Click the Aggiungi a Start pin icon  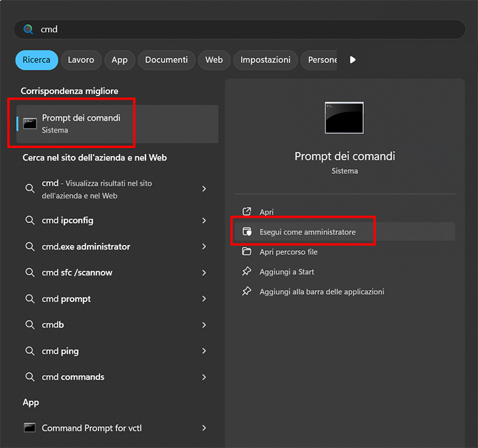coord(247,271)
